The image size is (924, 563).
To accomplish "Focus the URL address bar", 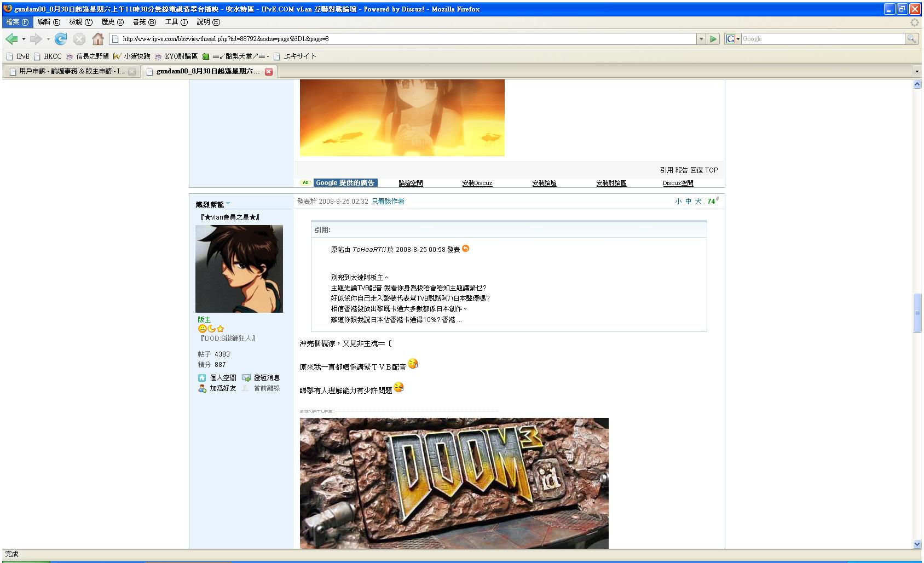I will (x=403, y=39).
